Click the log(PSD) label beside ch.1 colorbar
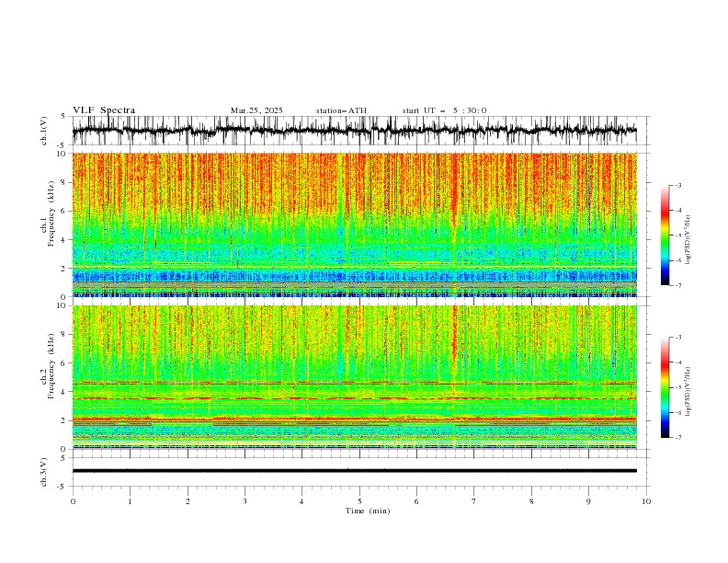This screenshot has height=563, width=728. point(688,240)
